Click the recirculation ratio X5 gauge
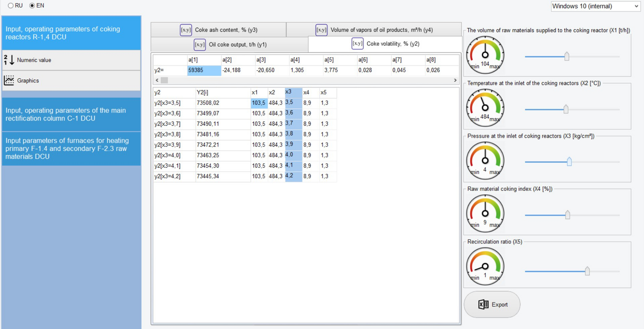 (485, 266)
